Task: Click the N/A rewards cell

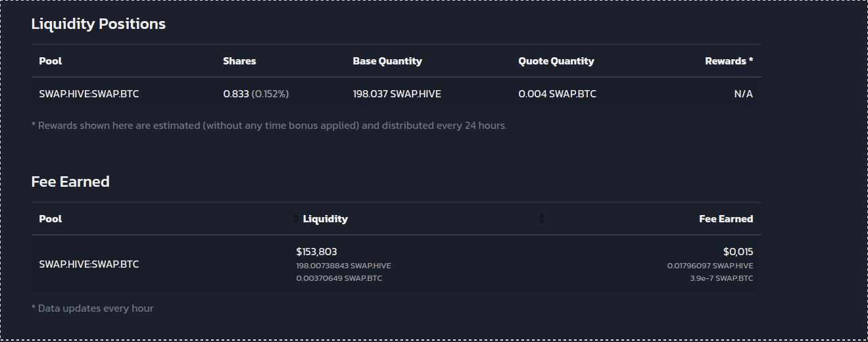Action: (744, 94)
